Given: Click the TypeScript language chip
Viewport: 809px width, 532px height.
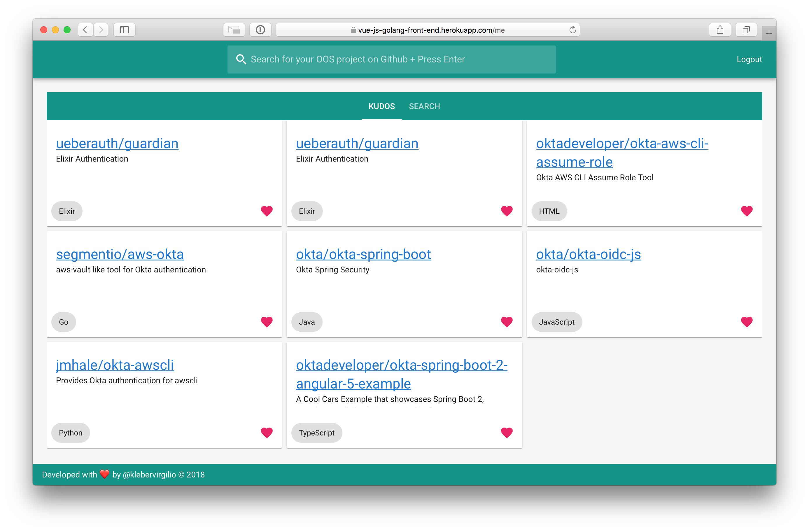Looking at the screenshot, I should click(317, 433).
